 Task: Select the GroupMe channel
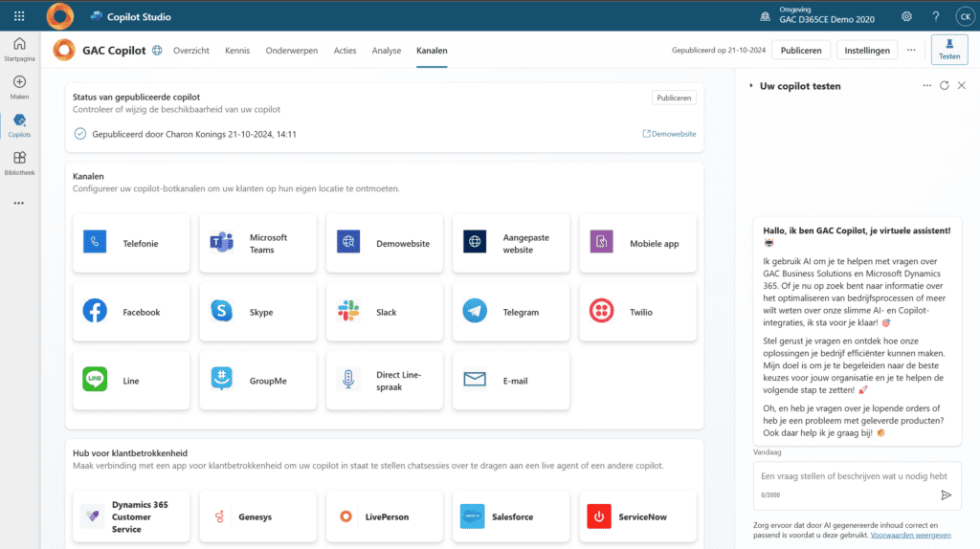tap(258, 381)
